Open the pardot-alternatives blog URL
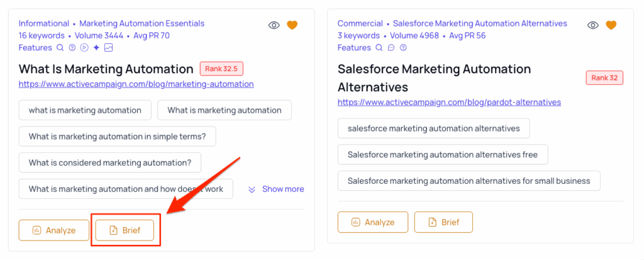 (449, 102)
